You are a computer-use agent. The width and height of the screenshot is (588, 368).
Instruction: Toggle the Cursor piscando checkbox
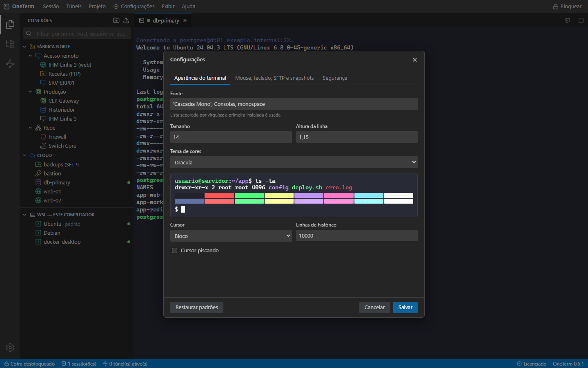tap(174, 251)
